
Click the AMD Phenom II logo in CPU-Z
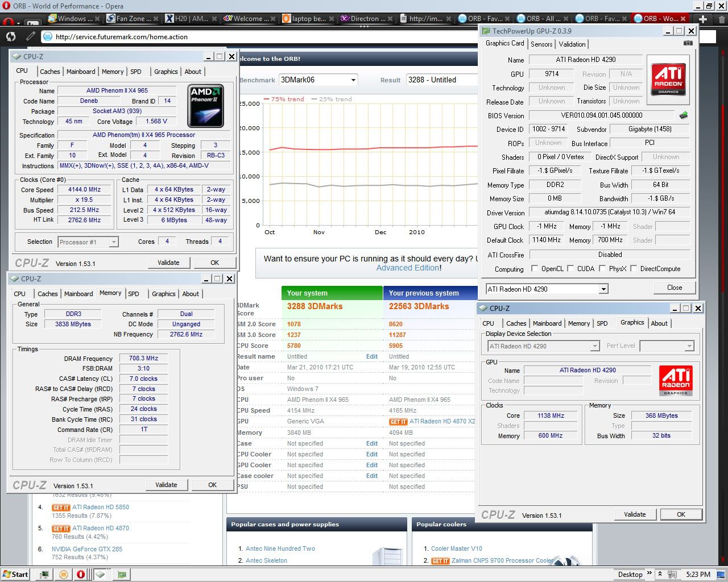click(x=205, y=106)
